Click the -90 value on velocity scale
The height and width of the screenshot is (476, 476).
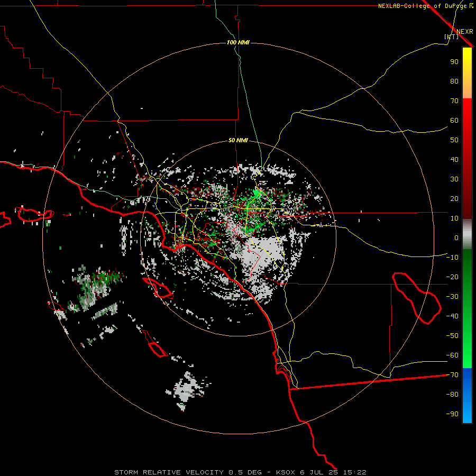tap(452, 414)
